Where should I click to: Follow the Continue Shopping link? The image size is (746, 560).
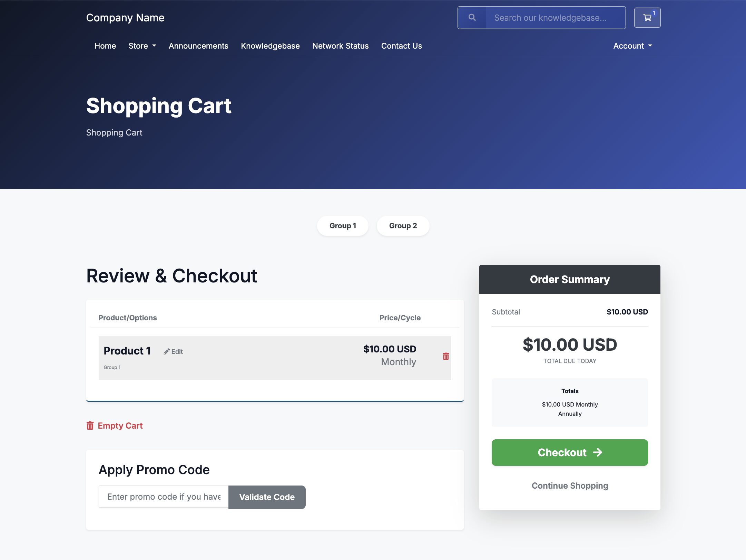(570, 486)
